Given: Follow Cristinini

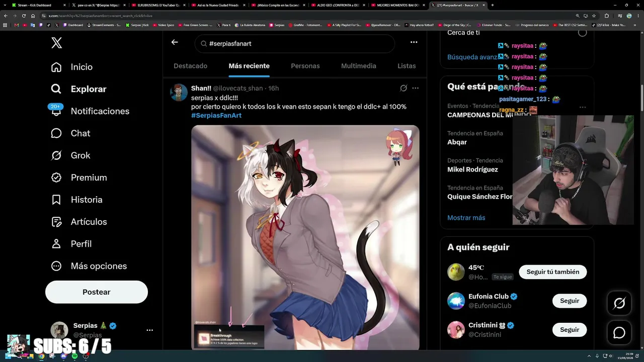Looking at the screenshot, I should click(570, 330).
